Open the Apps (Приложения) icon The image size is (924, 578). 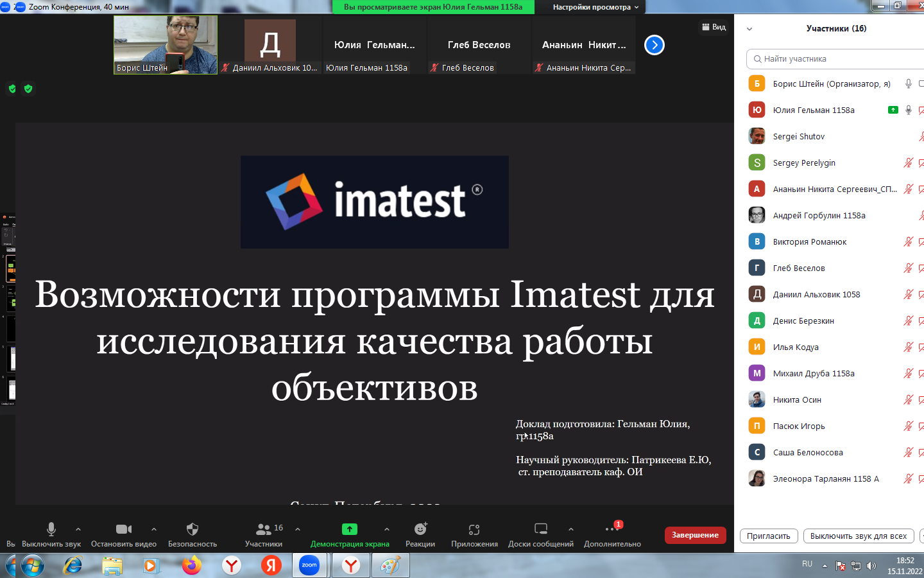[474, 529]
